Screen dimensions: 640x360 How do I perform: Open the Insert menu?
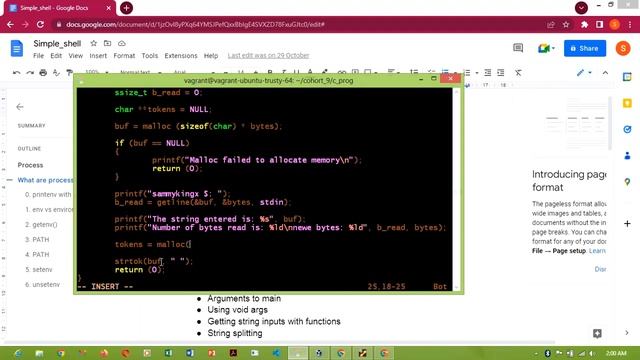[x=98, y=56]
